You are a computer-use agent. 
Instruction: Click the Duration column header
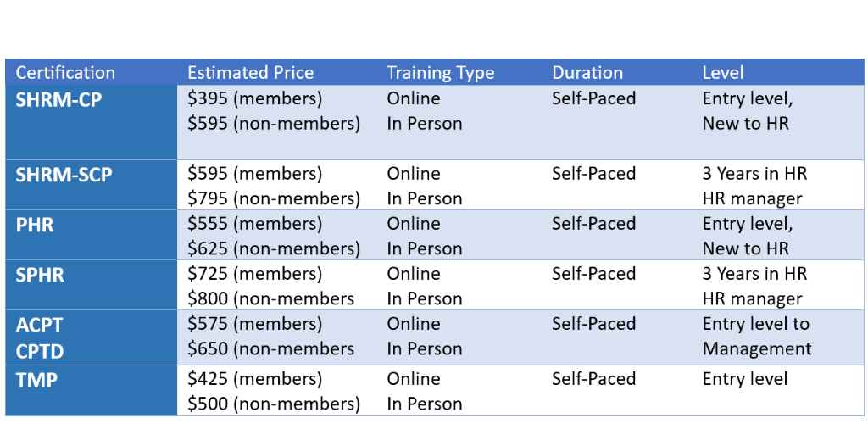587,73
